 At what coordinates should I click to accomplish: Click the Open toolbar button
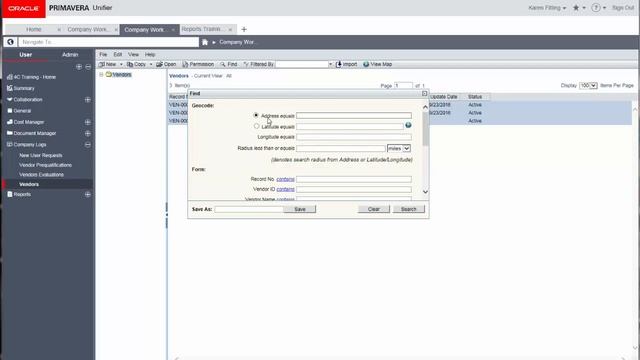166,64
